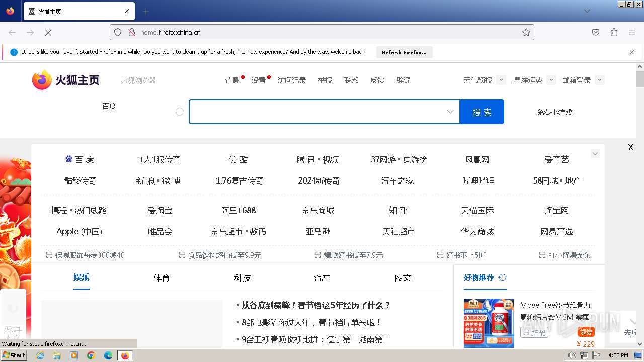644x362 pixels.
Task: Open File Explorer folder on taskbar
Action: (x=57, y=355)
